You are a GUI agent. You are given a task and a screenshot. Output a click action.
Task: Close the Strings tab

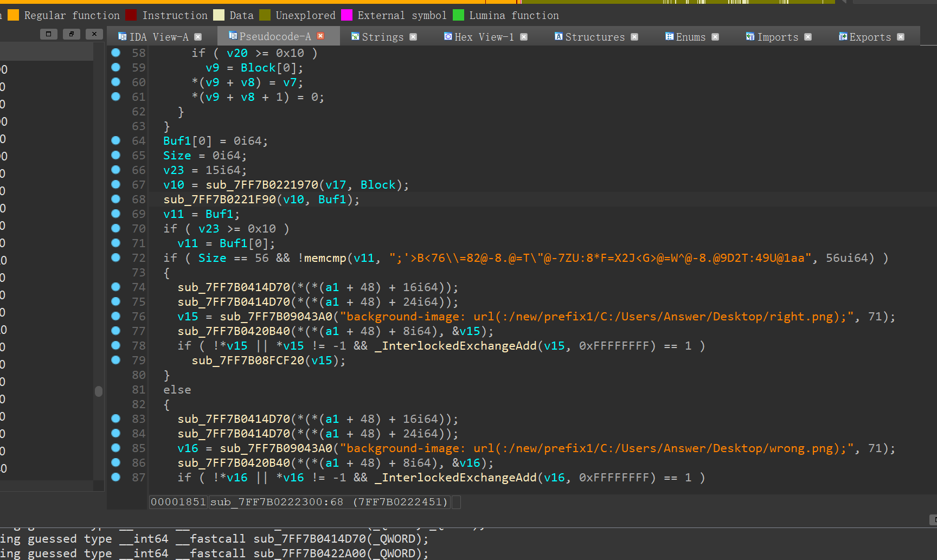(413, 37)
